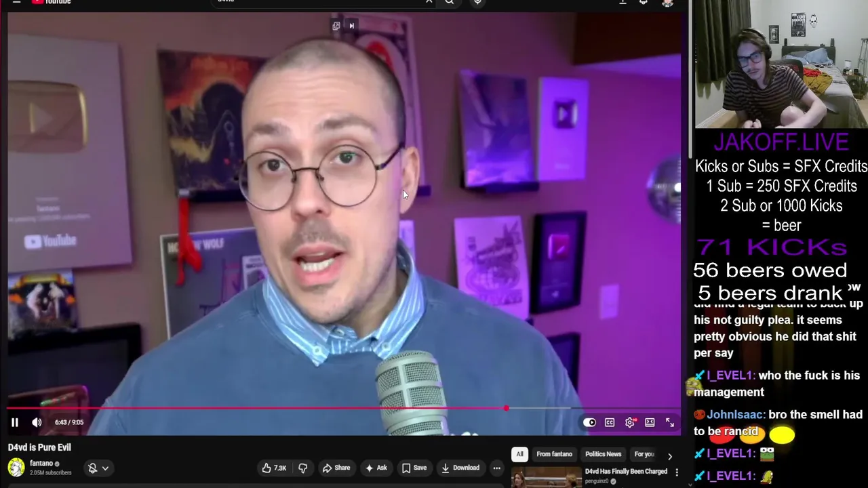This screenshot has width=868, height=488.
Task: Open YouTube notifications bell
Action: (x=644, y=2)
